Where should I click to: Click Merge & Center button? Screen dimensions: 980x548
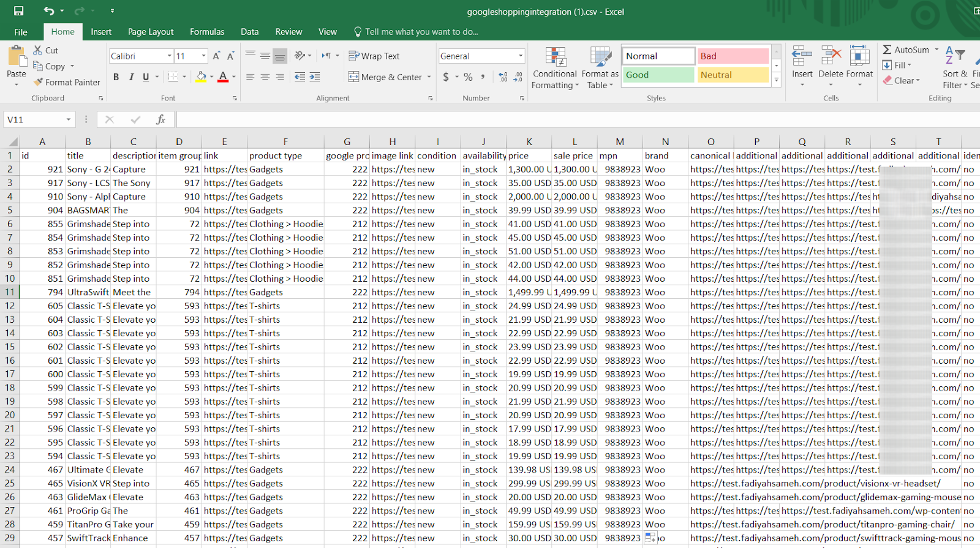(385, 77)
